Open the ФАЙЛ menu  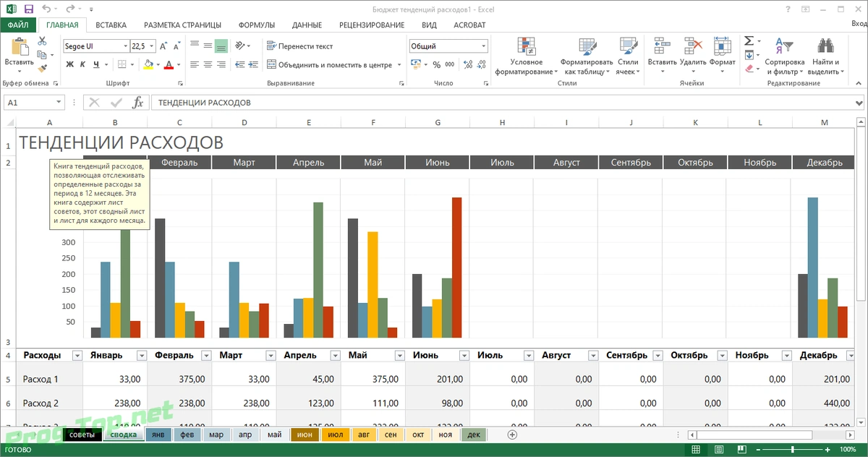tap(18, 25)
